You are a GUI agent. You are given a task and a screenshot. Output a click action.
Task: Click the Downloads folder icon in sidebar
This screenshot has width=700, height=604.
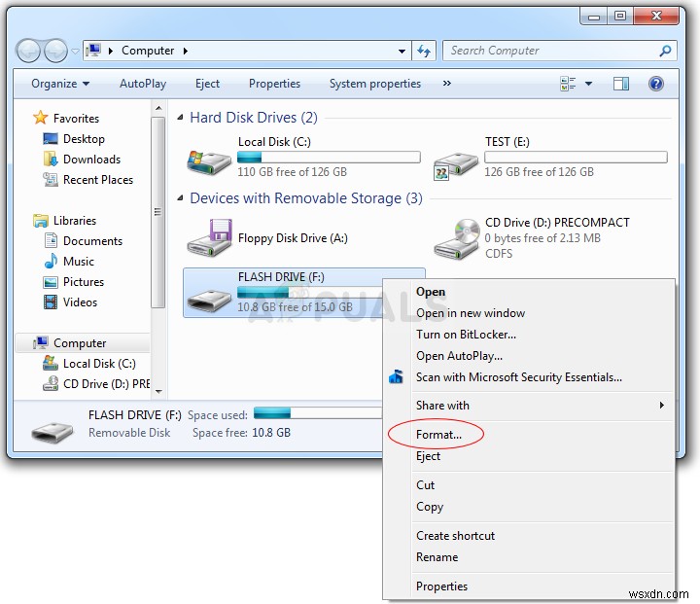click(x=50, y=160)
